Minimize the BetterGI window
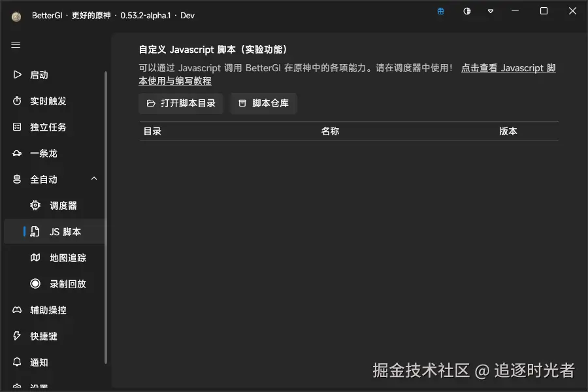The image size is (588, 392). click(515, 11)
